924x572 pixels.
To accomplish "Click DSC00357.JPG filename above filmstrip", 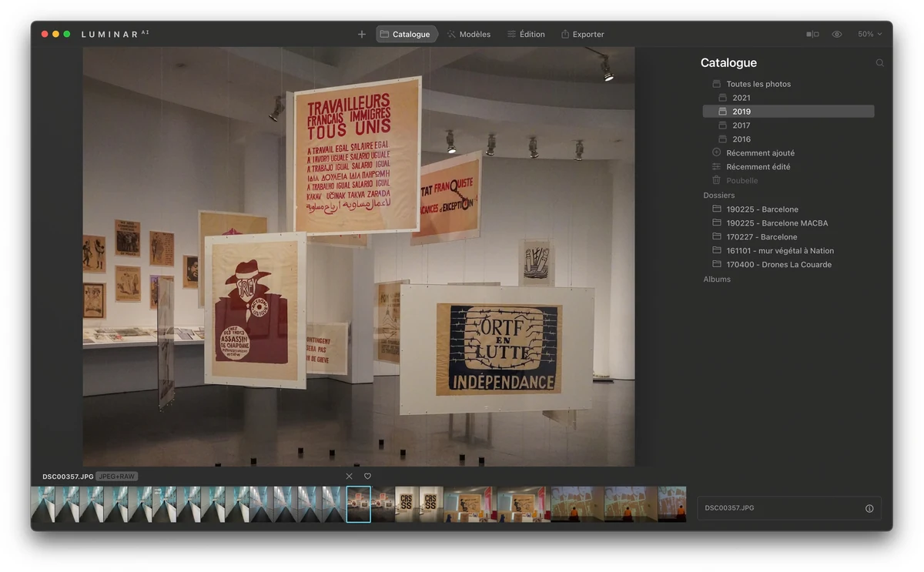I will [x=68, y=477].
